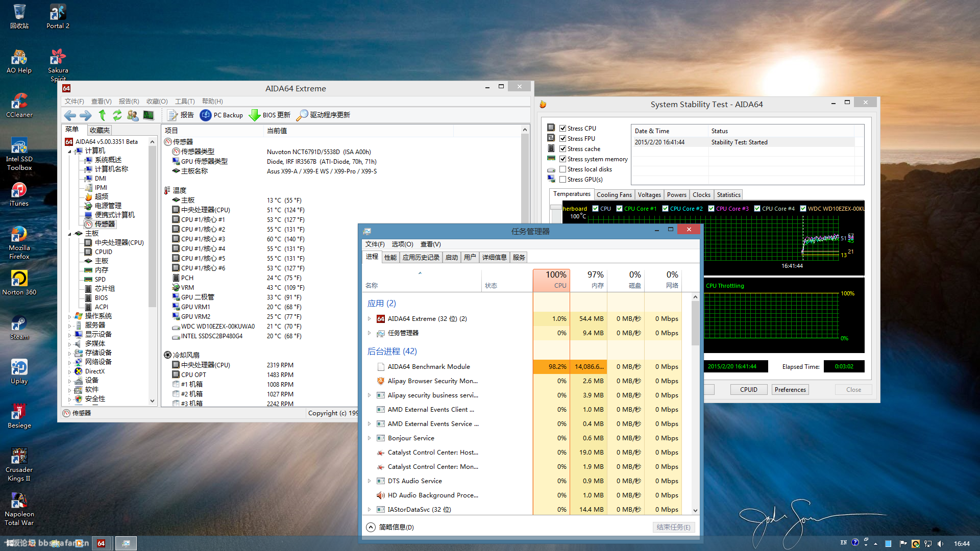Open the 报告 report toolbar button

pyautogui.click(x=181, y=115)
